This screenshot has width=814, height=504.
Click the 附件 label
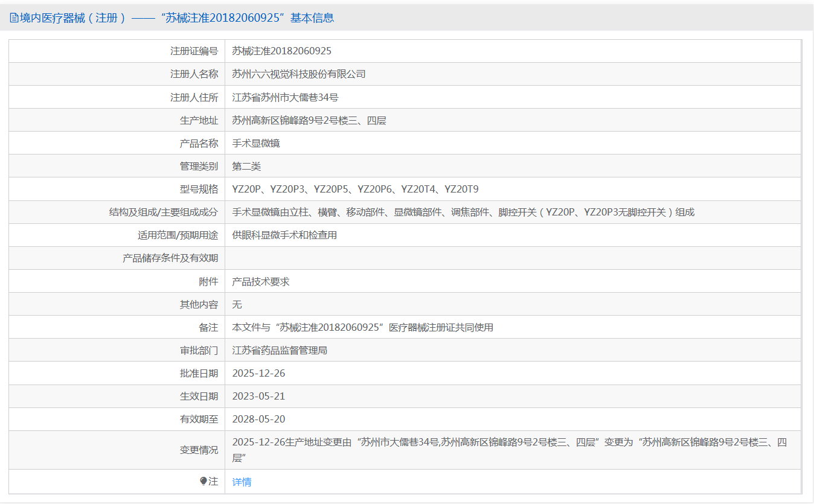tap(208, 281)
